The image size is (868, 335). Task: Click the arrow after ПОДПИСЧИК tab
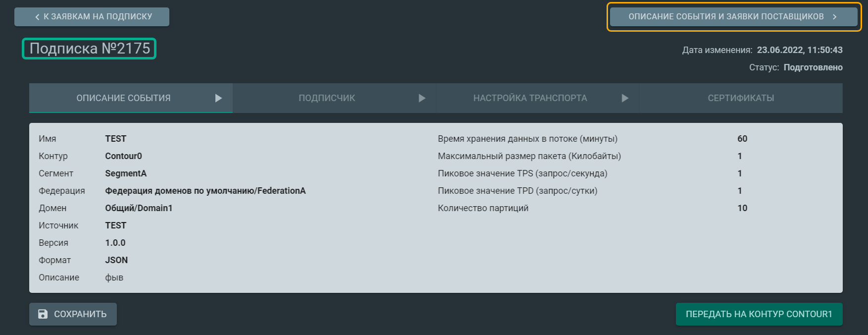(x=422, y=98)
